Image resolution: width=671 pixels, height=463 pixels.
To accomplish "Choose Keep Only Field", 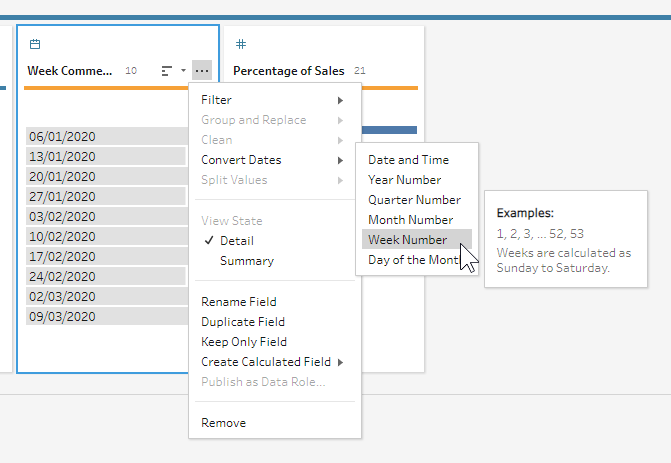I will 243,342.
